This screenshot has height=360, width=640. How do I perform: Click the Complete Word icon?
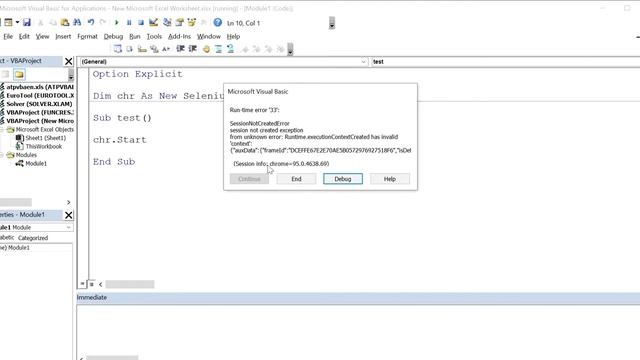[x=166, y=49]
